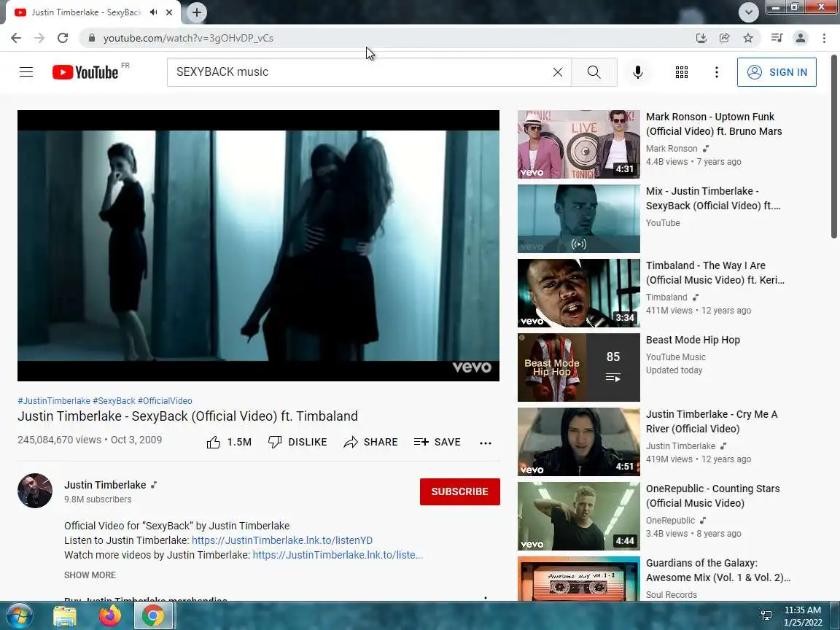
Task: Close the SexyBack browser tab
Action: click(x=169, y=12)
